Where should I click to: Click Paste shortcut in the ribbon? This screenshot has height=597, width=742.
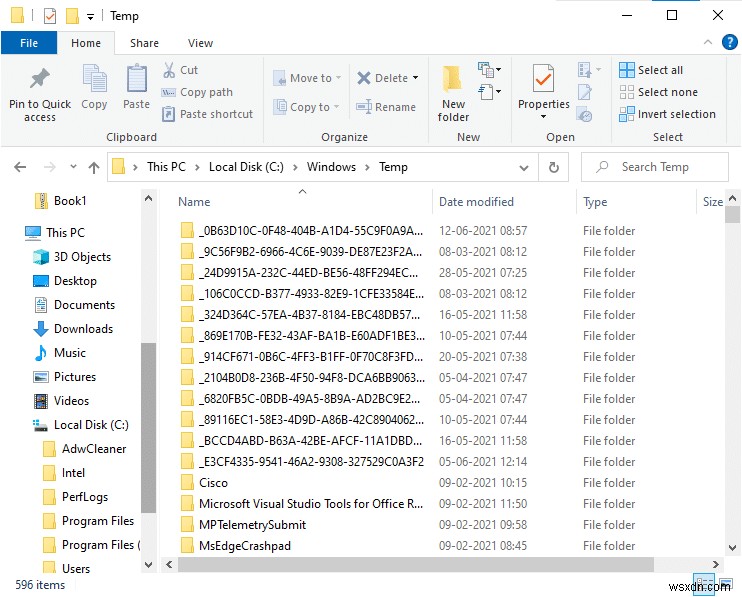207,114
